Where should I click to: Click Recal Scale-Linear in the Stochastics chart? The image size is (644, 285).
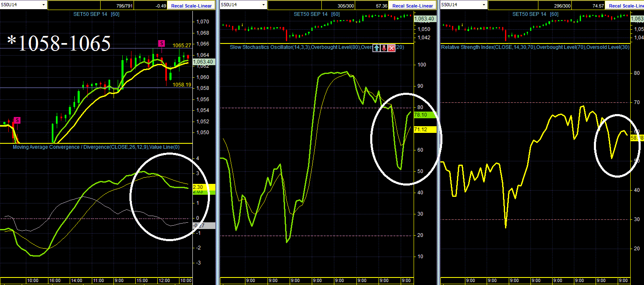pyautogui.click(x=413, y=6)
